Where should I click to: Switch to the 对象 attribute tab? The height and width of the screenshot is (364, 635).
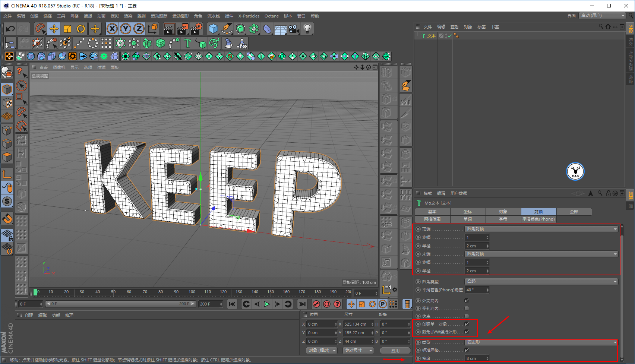[503, 212]
